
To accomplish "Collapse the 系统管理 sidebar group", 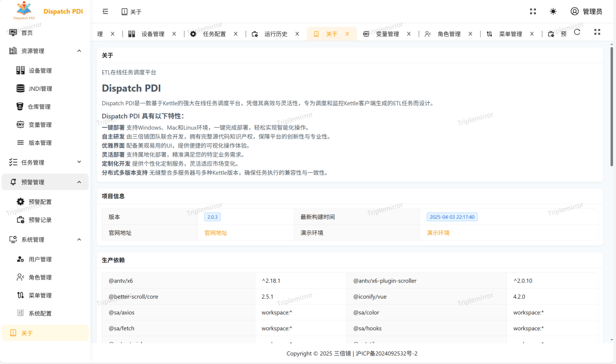I will pyautogui.click(x=45, y=239).
